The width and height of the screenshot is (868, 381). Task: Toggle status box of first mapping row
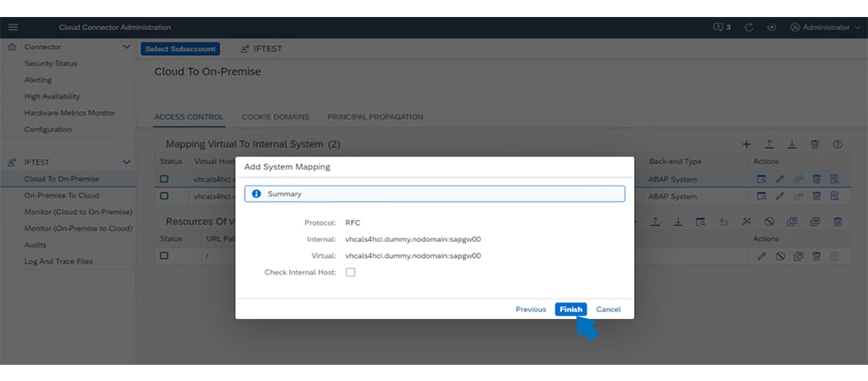click(x=164, y=179)
